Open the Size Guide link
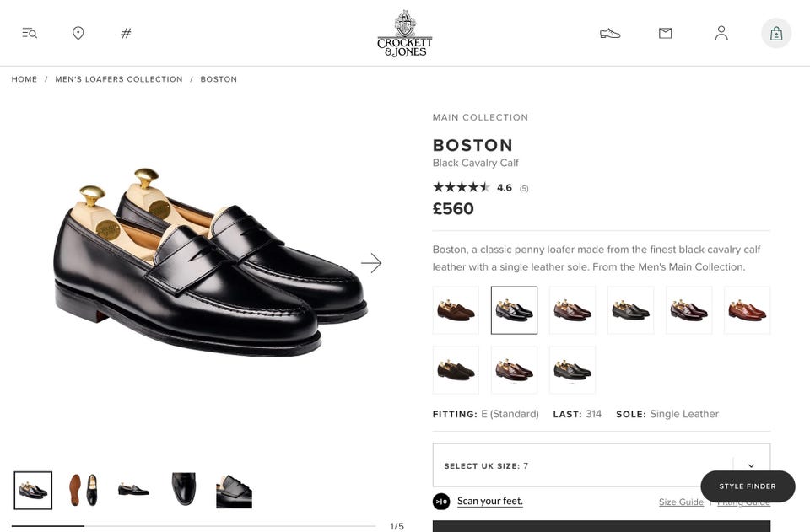This screenshot has width=810, height=532. pyautogui.click(x=681, y=502)
